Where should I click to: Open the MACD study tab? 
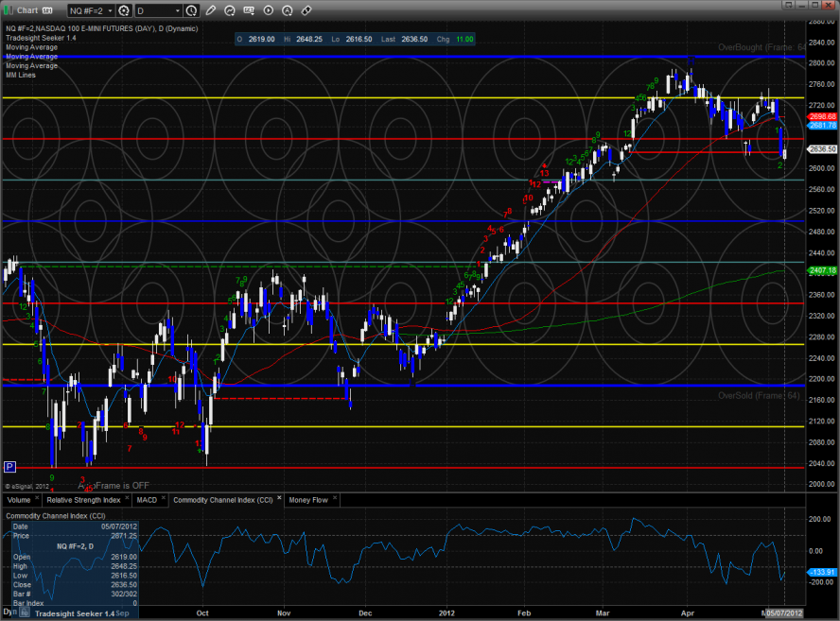pyautogui.click(x=146, y=499)
